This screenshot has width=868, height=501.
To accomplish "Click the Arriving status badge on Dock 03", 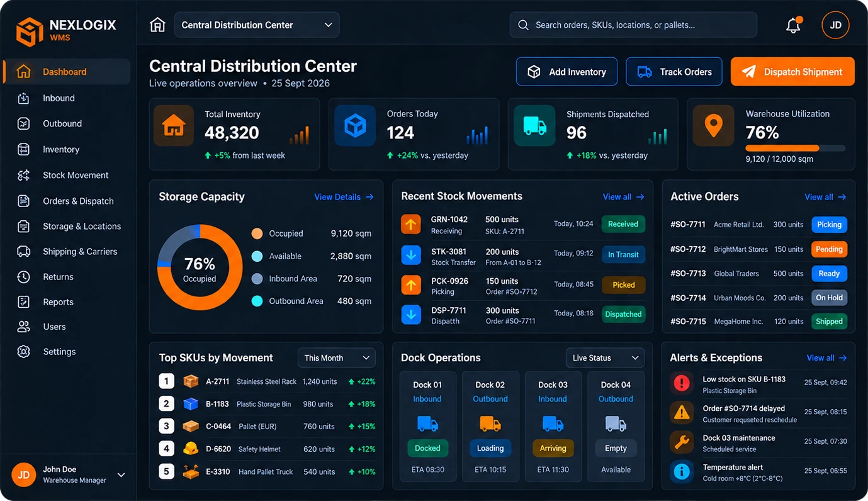I will click(553, 448).
